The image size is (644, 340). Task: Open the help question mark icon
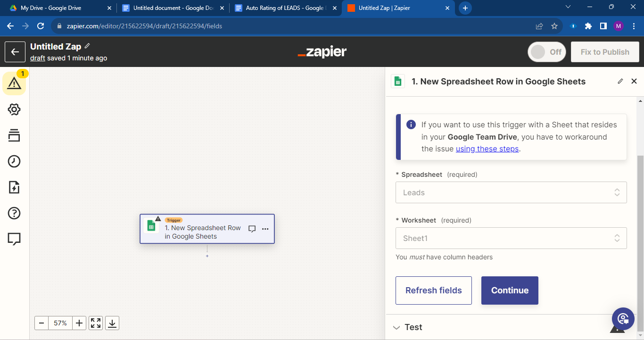click(14, 213)
